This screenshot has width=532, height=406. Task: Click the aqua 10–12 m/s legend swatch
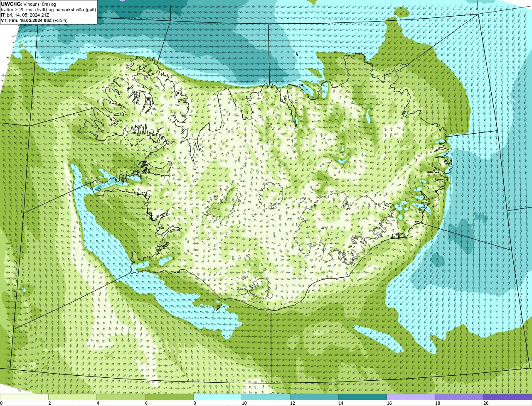(266, 397)
